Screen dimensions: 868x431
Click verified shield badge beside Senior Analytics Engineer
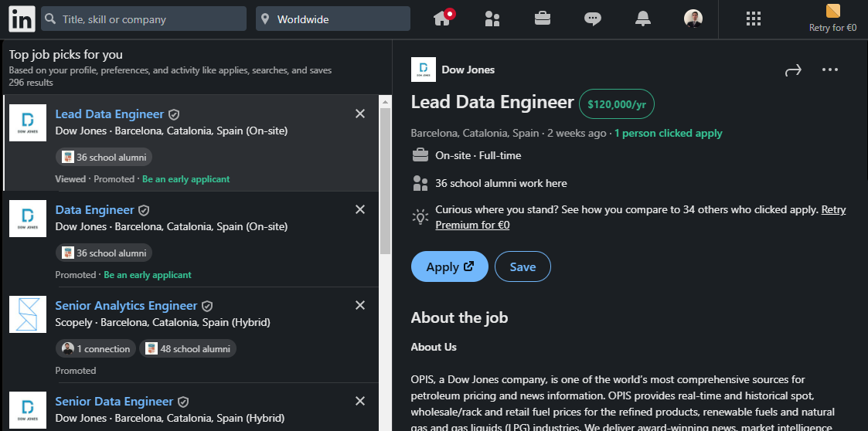(x=207, y=306)
